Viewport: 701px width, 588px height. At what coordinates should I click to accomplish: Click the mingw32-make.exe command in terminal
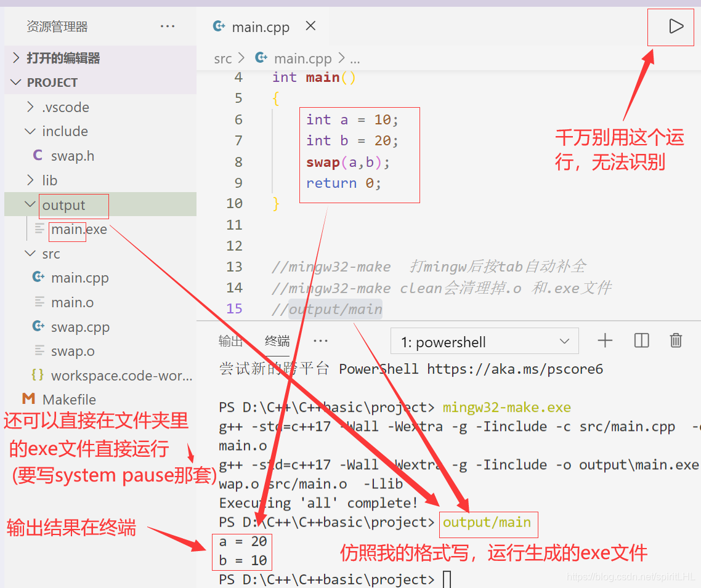click(506, 408)
